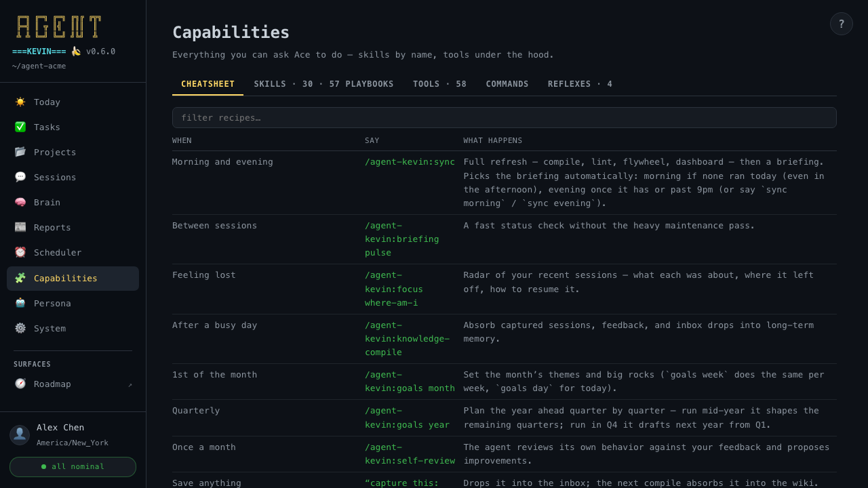868x488 pixels.
Task: Switch to the Commands tab
Action: click(x=507, y=84)
